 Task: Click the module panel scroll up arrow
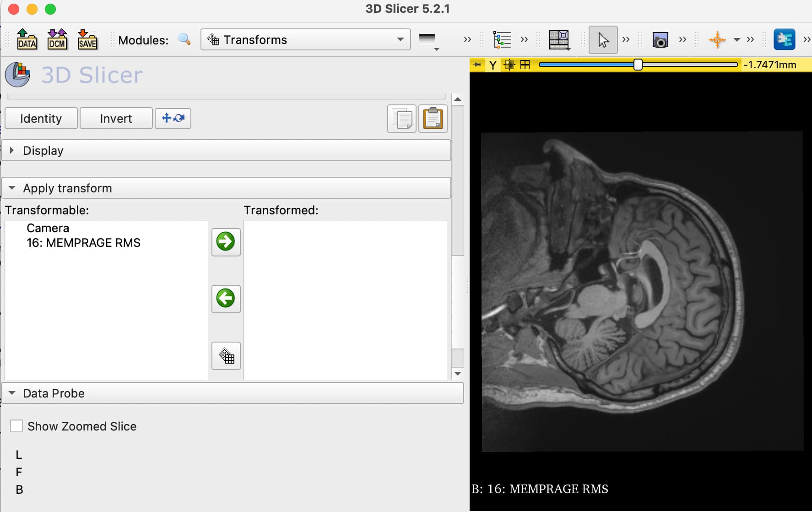click(458, 99)
